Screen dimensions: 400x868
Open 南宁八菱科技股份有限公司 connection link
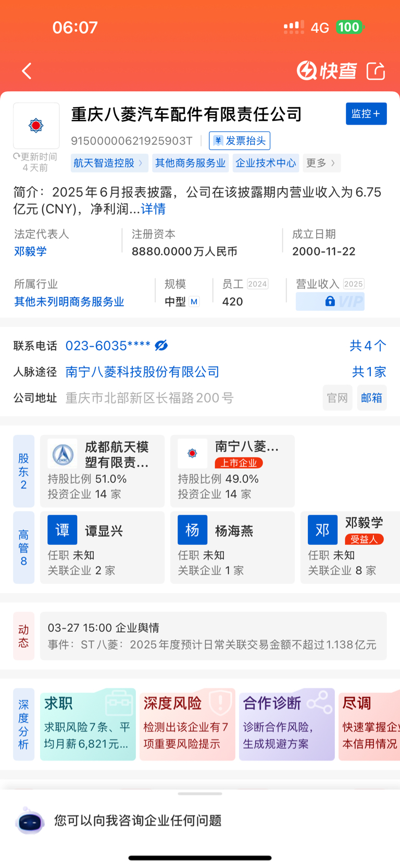tap(142, 372)
